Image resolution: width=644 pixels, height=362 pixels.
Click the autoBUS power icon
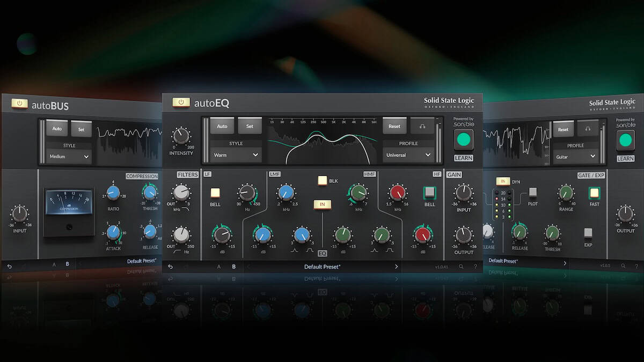click(20, 104)
